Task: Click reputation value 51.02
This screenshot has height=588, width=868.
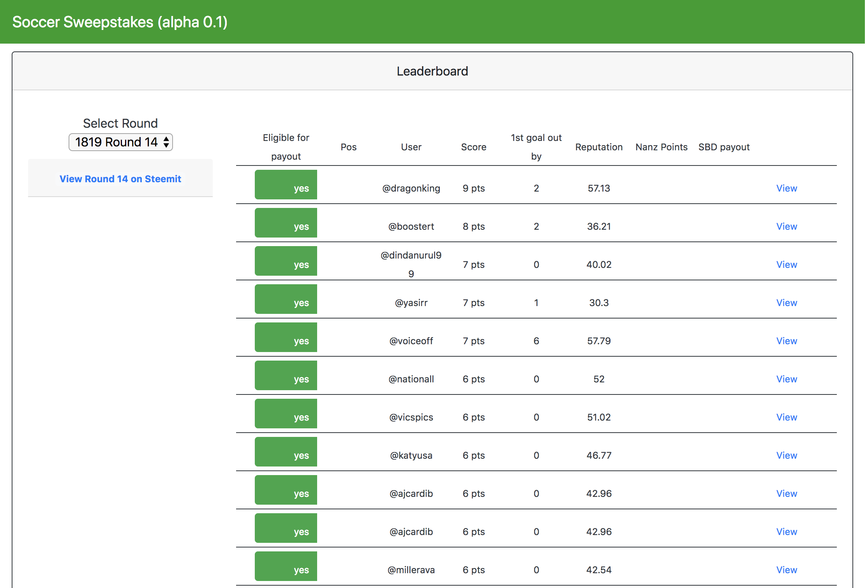Action: point(599,417)
